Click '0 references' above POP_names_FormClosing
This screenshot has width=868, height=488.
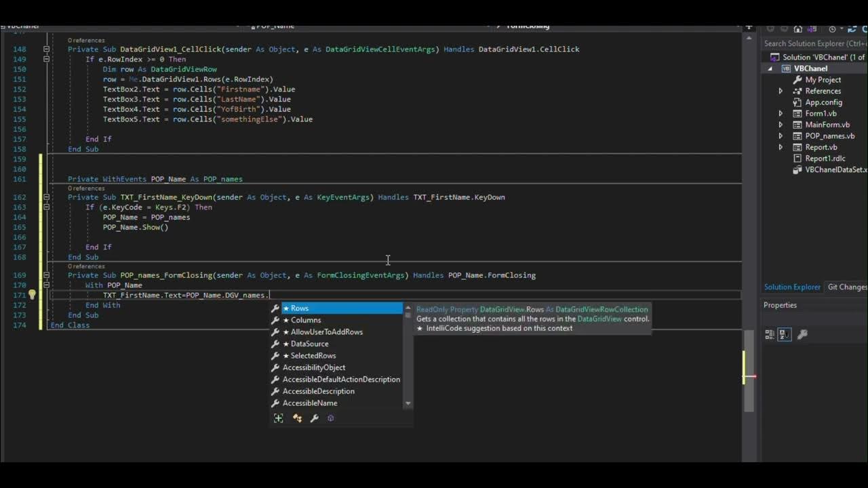[86, 266]
